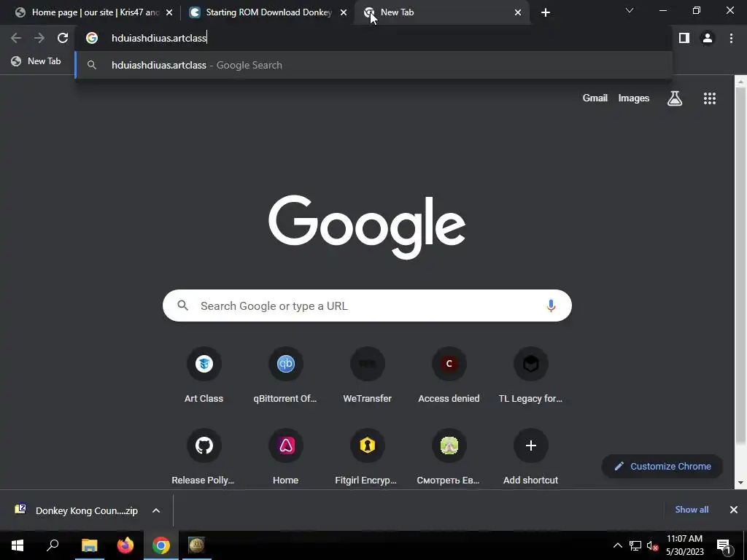
Task: Switch to Chrome in the taskbar
Action: coord(161,545)
